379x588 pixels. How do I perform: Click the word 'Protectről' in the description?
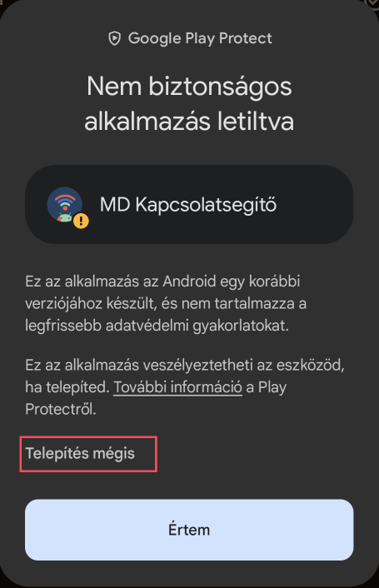click(61, 409)
